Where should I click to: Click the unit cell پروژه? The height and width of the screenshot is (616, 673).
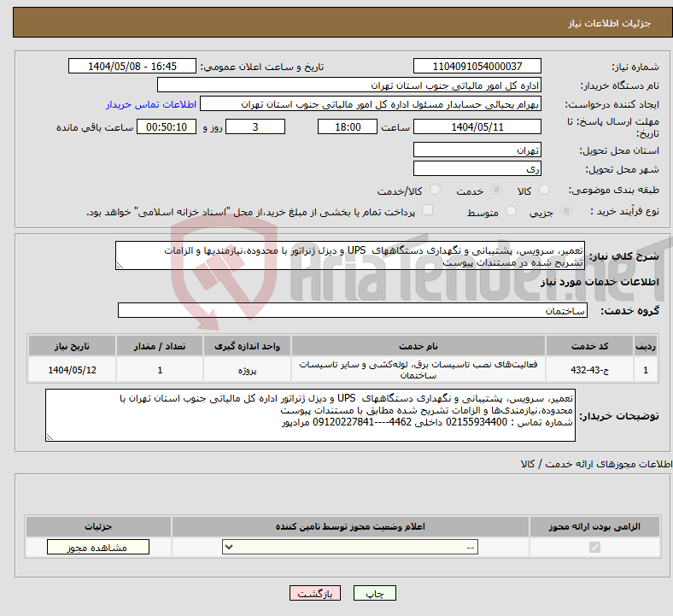point(247,370)
